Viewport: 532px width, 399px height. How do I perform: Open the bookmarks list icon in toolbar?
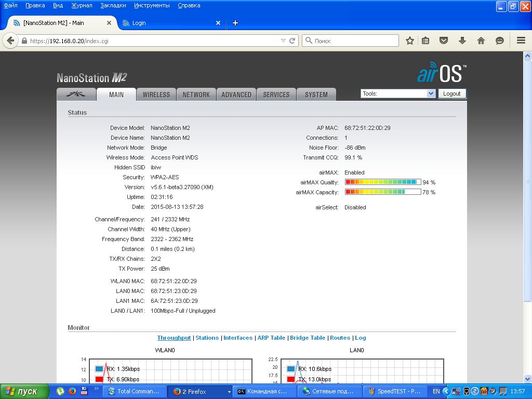(425, 41)
